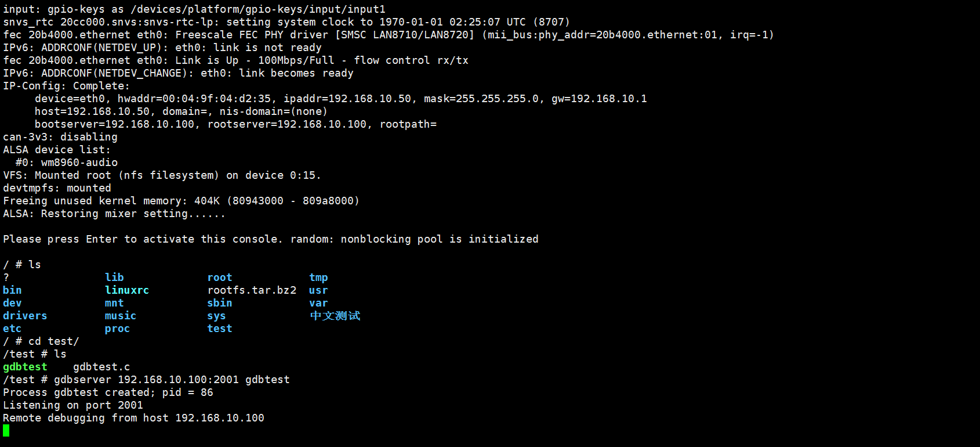Click the 'gdbserver 192.168.10.100:2001 gdbtest' command

172,380
